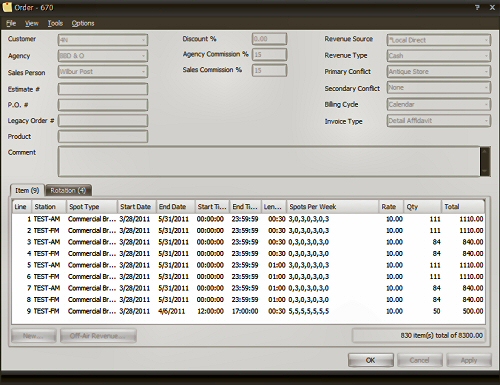Click the Apply button
Image resolution: width=500 pixels, height=385 pixels.
pos(469,360)
